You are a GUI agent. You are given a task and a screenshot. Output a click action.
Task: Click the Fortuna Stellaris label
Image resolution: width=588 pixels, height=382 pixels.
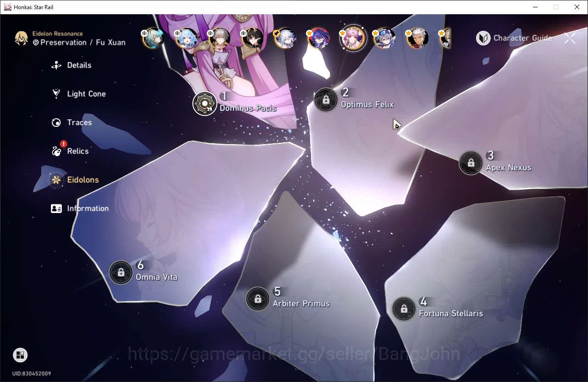click(x=451, y=314)
